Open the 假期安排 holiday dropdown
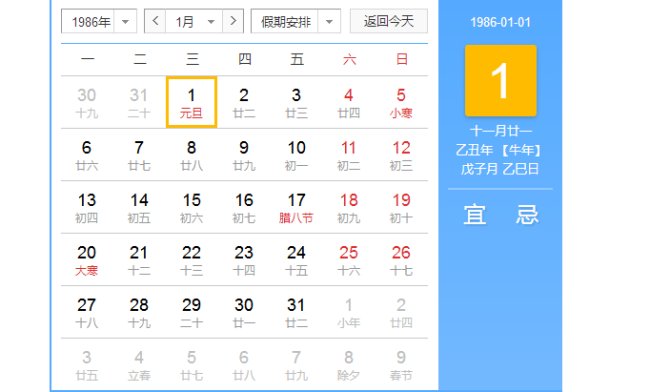The image size is (650, 392). pos(296,21)
